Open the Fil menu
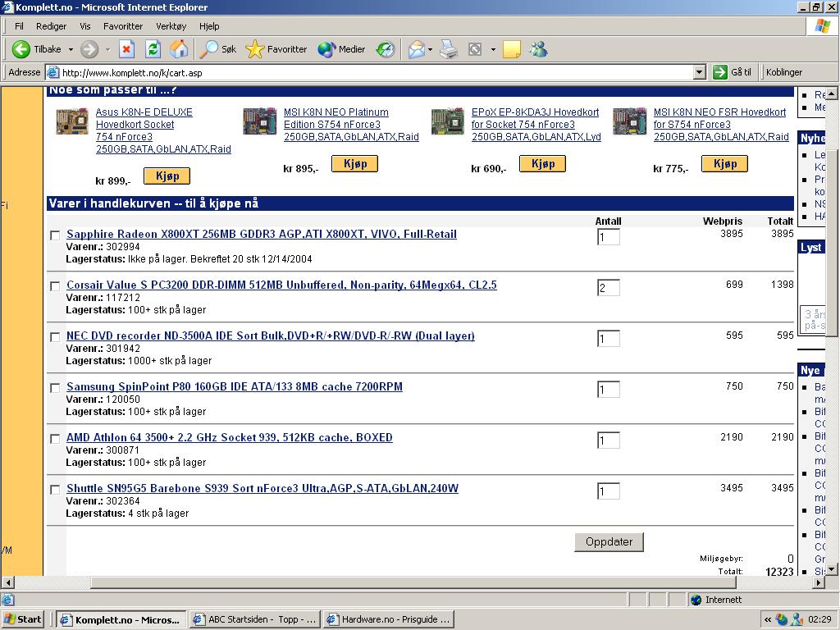This screenshot has width=840, height=630. pos(20,26)
